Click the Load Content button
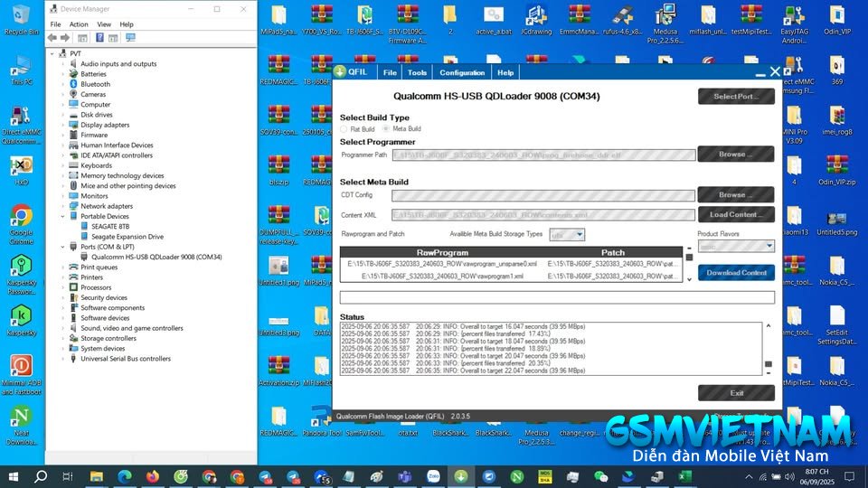 click(736, 215)
